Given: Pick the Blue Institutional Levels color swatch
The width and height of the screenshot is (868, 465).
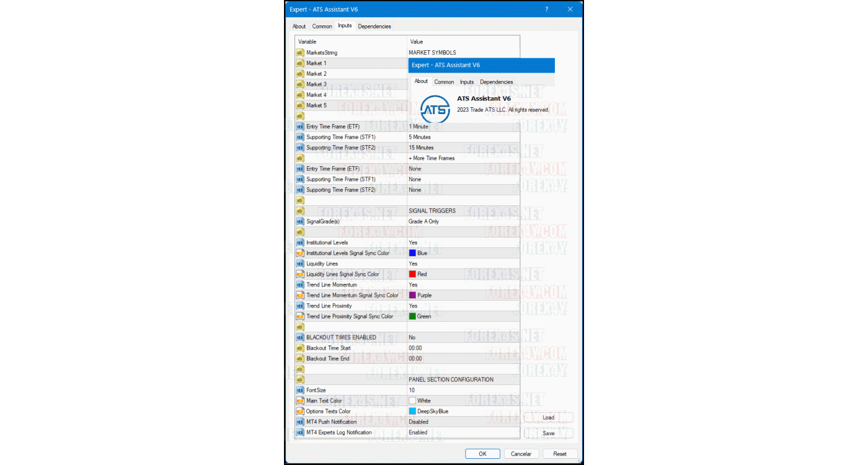Looking at the screenshot, I should [412, 253].
